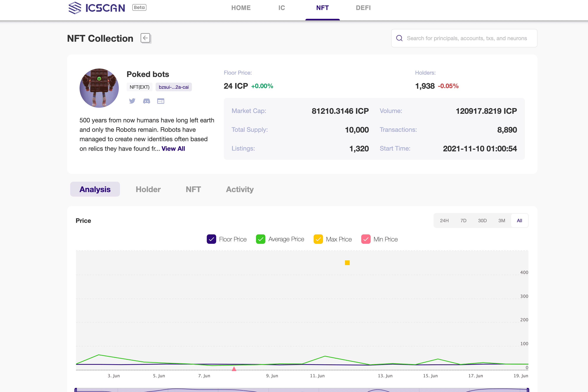The height and width of the screenshot is (392, 588).
Task: Click the bzsui-...2a-cai canister ID
Action: pyautogui.click(x=174, y=87)
